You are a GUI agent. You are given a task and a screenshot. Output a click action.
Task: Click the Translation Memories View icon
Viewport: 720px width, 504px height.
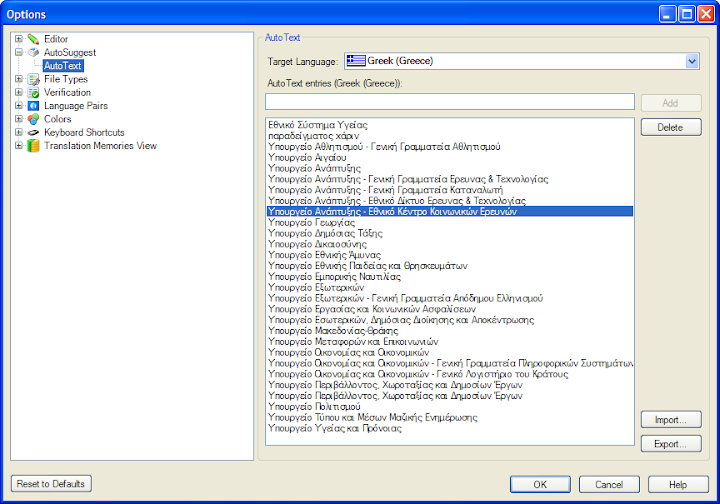pyautogui.click(x=33, y=146)
